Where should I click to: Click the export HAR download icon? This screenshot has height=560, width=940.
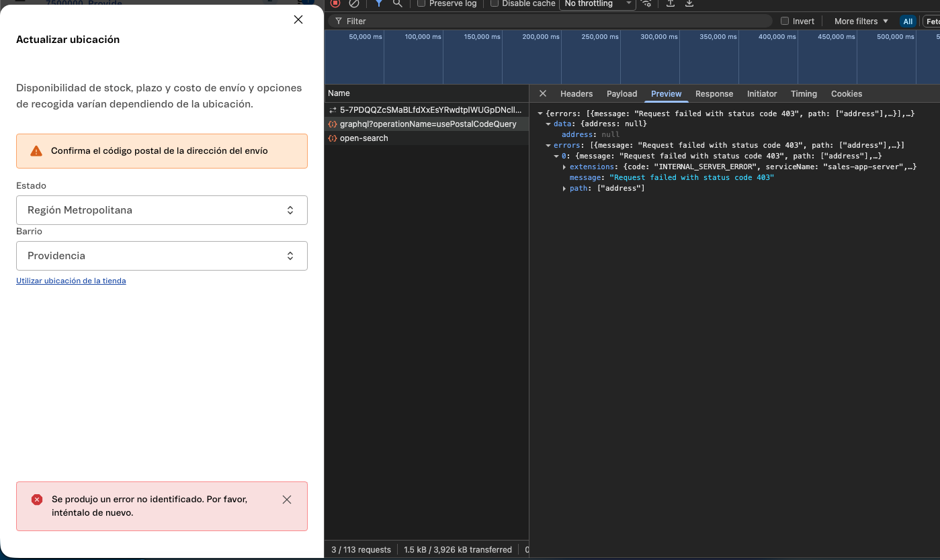pos(689,3)
